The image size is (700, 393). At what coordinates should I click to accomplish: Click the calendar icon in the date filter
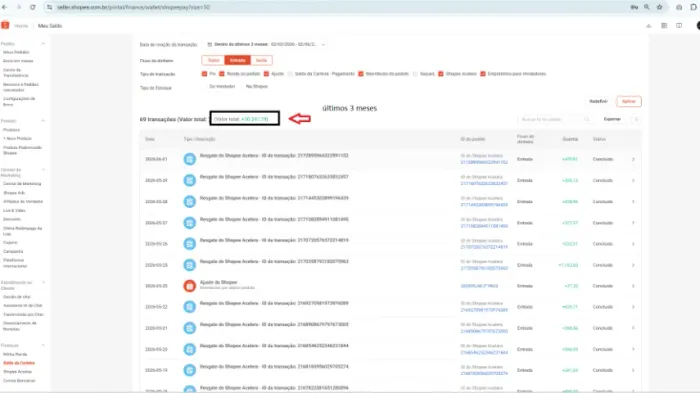[209, 45]
